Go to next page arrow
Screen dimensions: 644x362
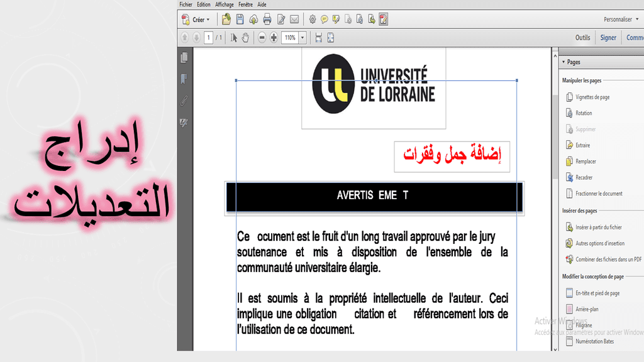[x=196, y=38]
